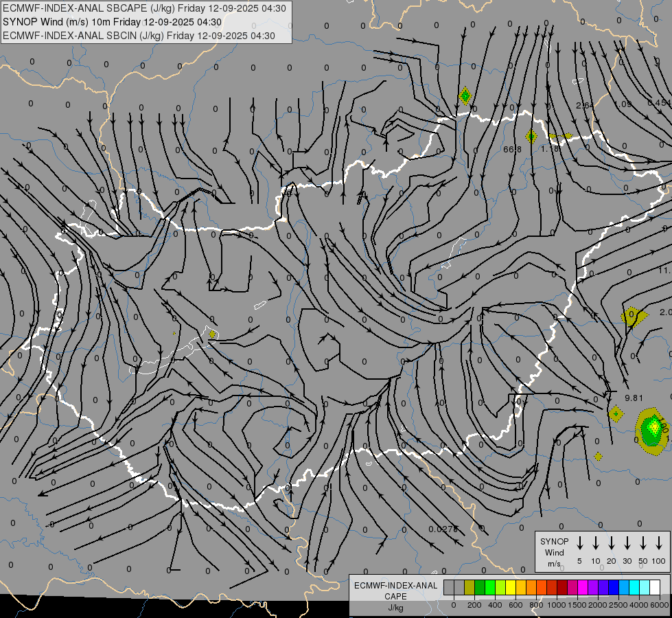672x618 pixels.
Task: Select the first gray CAPE legend swatch
Action: 449,587
